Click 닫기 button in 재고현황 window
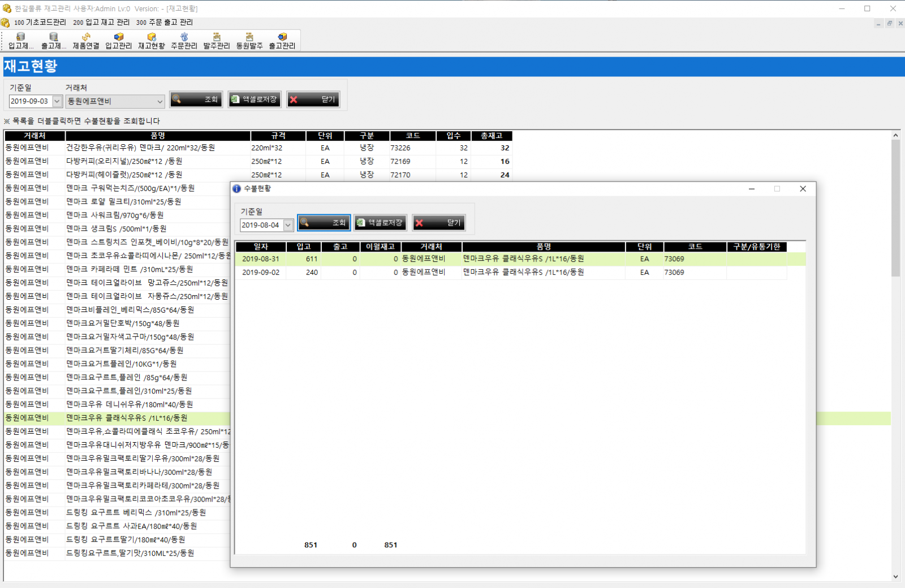 coord(313,100)
